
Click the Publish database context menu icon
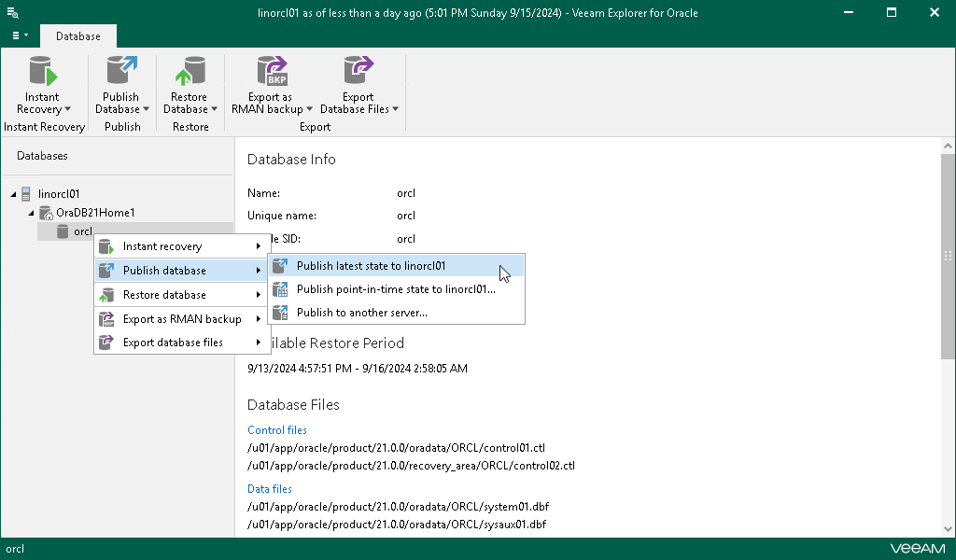106,270
